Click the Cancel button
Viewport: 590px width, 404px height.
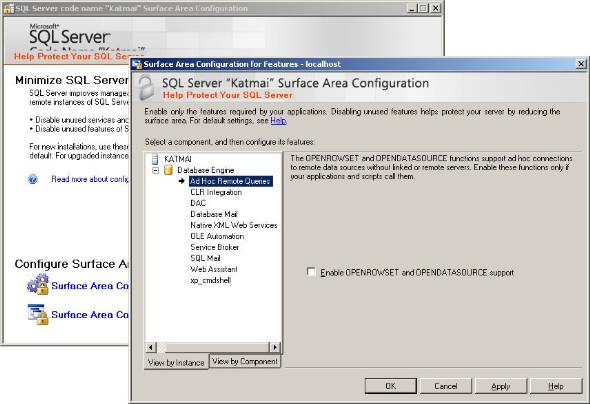446,386
